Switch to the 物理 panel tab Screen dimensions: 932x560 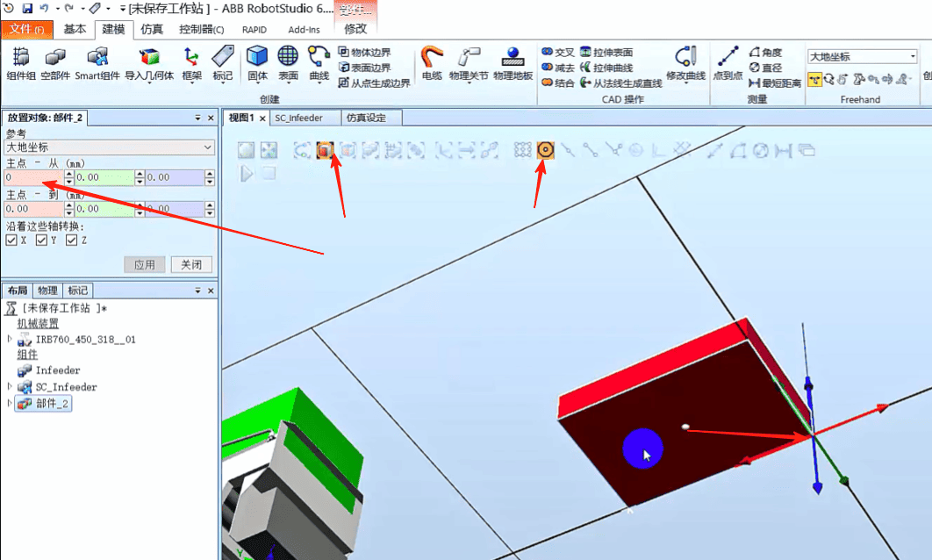[x=47, y=291]
